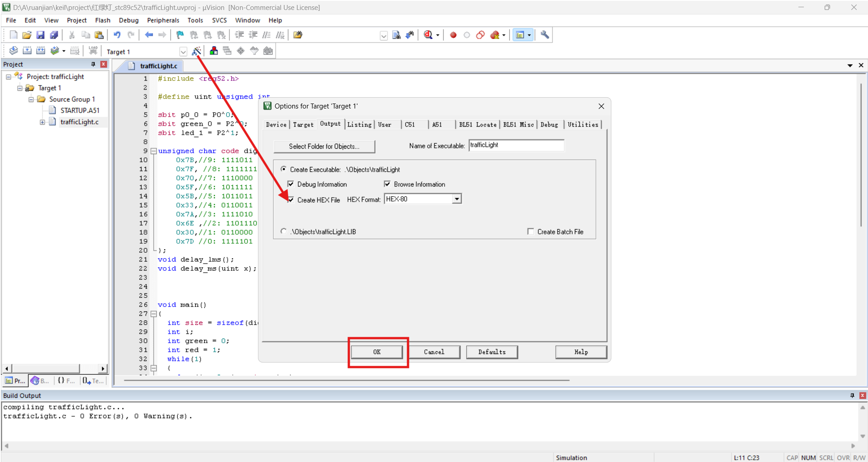
Task: Insert a bookmark with flag icon
Action: coord(180,35)
